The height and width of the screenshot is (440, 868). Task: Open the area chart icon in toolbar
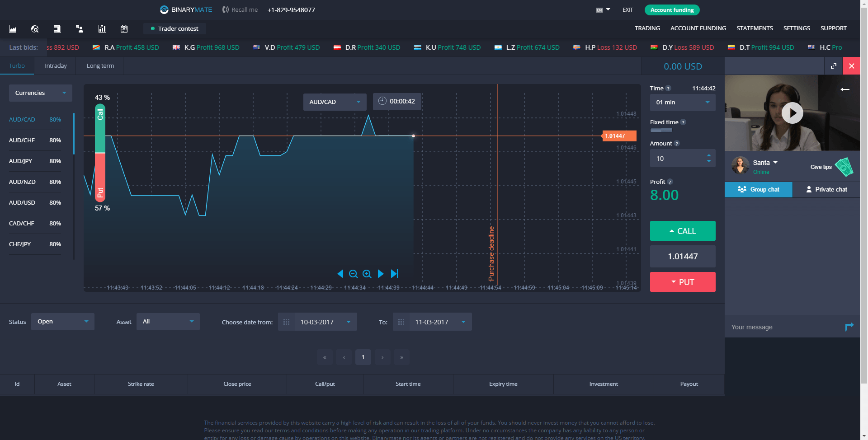pos(13,29)
